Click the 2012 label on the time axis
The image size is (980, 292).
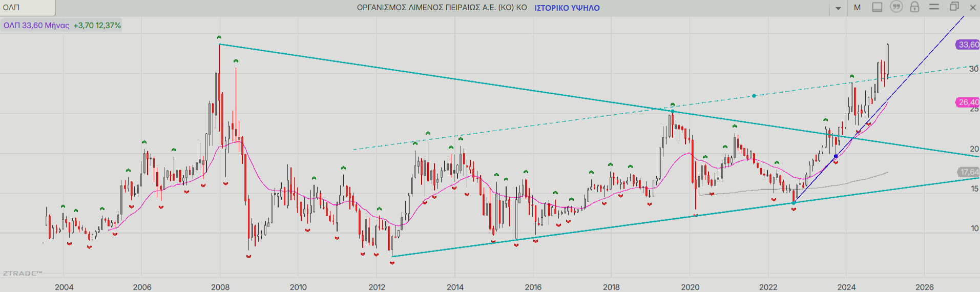(377, 287)
